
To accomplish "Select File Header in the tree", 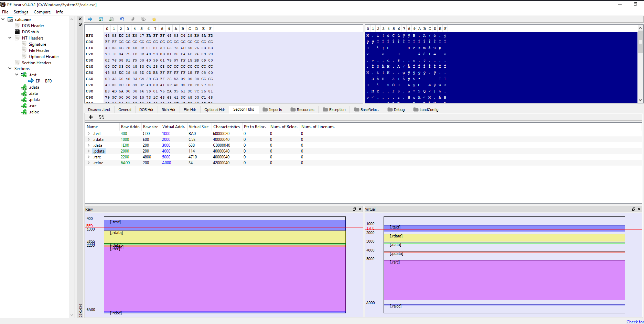I will (39, 51).
